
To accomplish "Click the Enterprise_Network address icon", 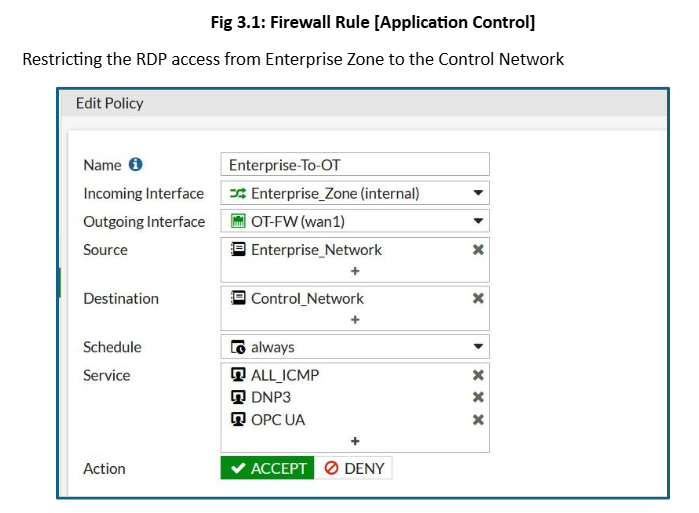I will coord(238,250).
